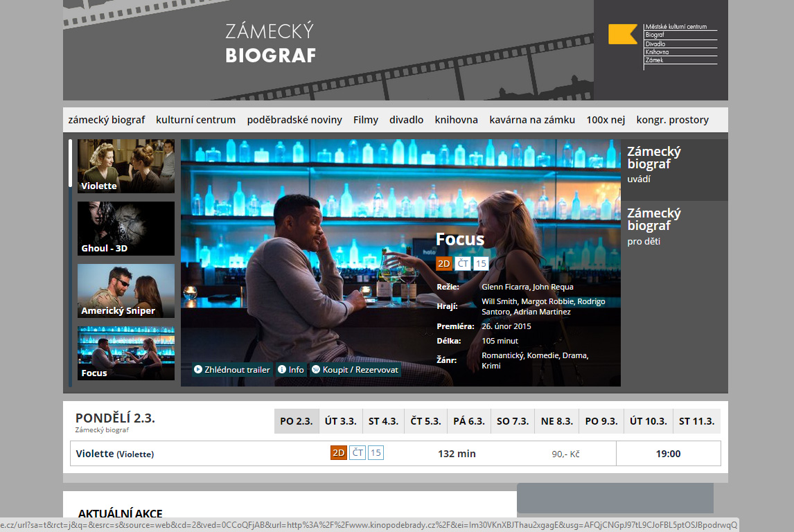The width and height of the screenshot is (794, 532).
Task: Click the Zhlédnout trailer button text
Action: 237,369
